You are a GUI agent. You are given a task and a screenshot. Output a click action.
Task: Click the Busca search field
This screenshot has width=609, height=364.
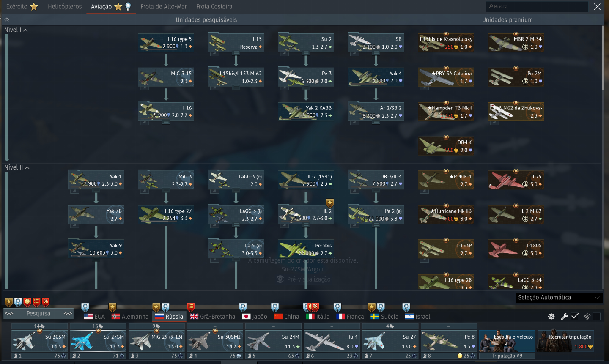tap(537, 7)
